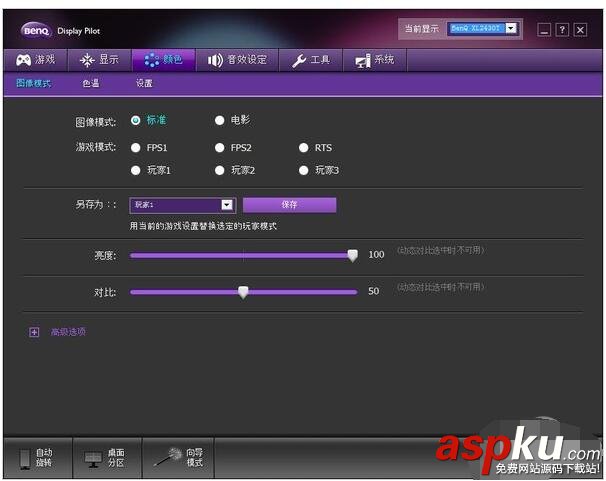606x481 pixels.
Task: Minimize the Display Pilot window
Action: 544,30
